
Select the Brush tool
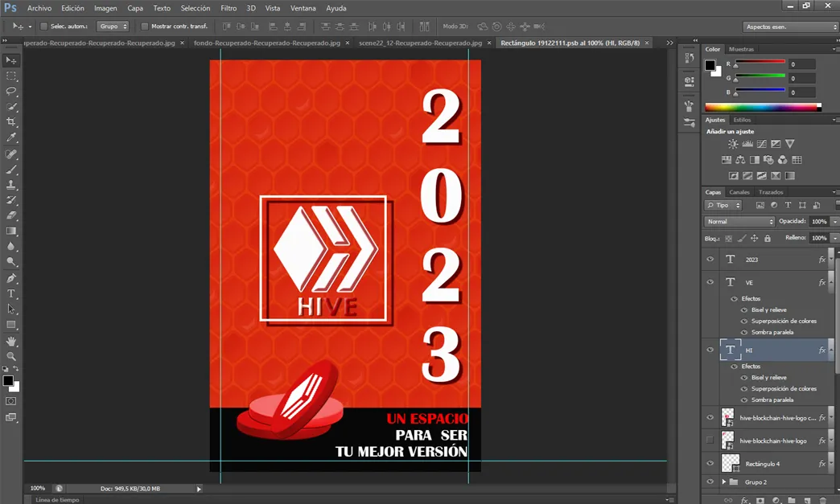click(11, 170)
